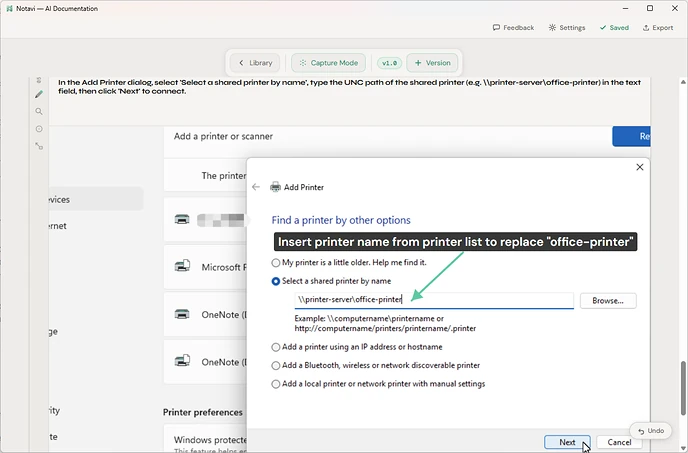The width and height of the screenshot is (688, 453).
Task: Select the pencil edit tool in sidebar
Action: pyautogui.click(x=39, y=94)
